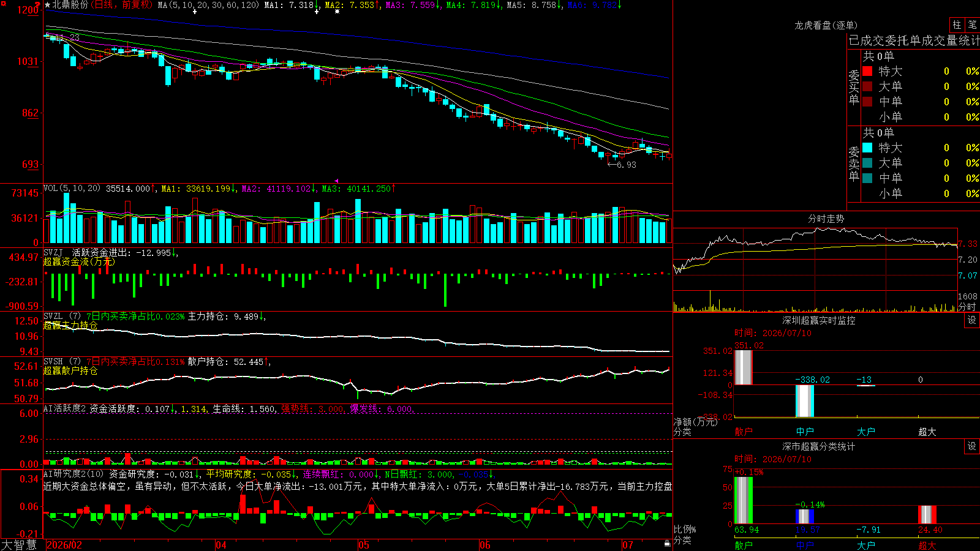Click the 委买单 section label
This screenshot has height=551, width=980.
pos(854,87)
